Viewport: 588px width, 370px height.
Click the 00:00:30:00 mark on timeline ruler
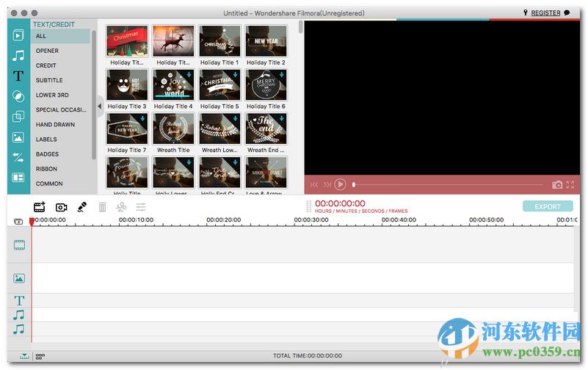tap(311, 220)
